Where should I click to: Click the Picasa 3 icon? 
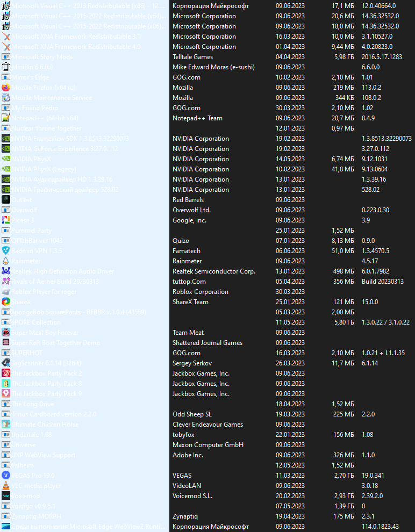pyautogui.click(x=6, y=220)
